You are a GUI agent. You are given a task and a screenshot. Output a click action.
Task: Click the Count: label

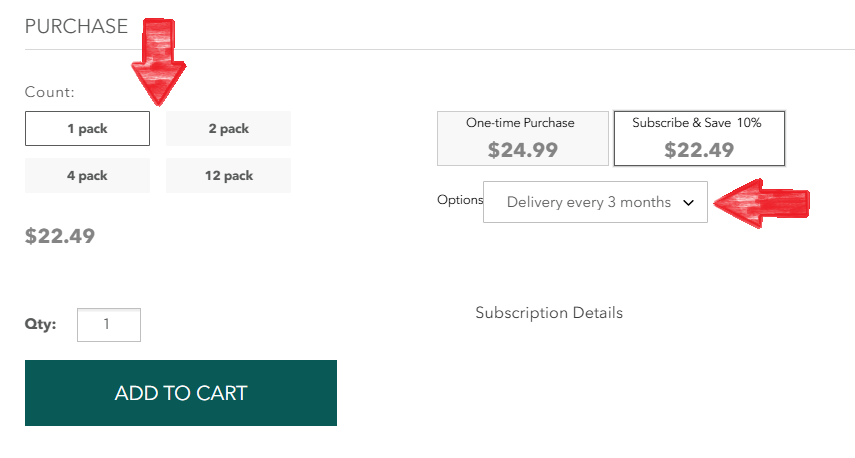coord(50,92)
